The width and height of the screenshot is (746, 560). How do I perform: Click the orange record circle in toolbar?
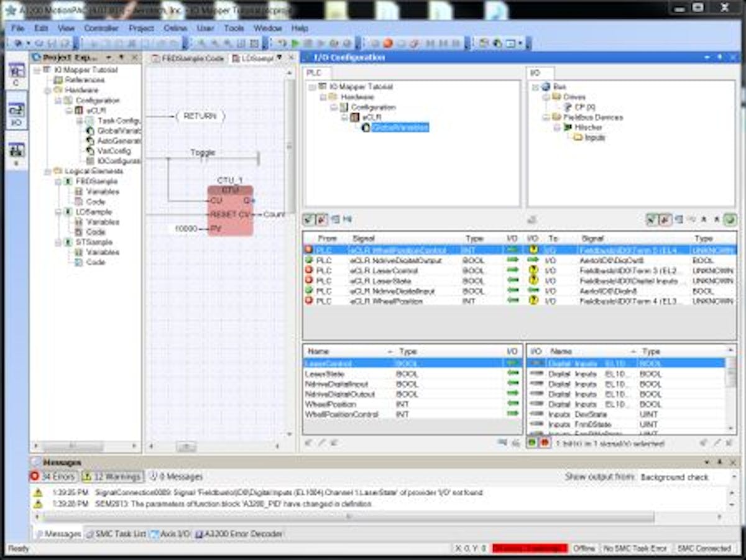click(388, 44)
